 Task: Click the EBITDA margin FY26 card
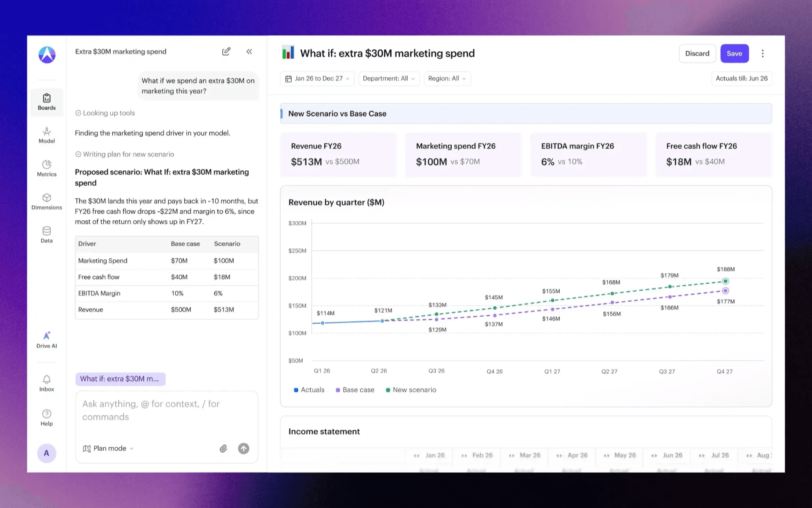[x=589, y=154]
